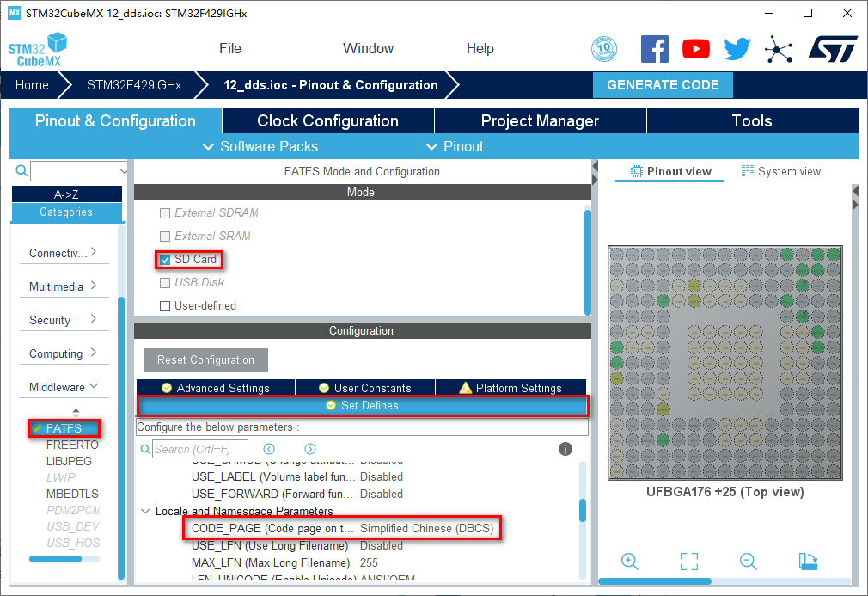Image resolution: width=868 pixels, height=596 pixels.
Task: Uncheck the SD Card checkbox
Action: (164, 260)
